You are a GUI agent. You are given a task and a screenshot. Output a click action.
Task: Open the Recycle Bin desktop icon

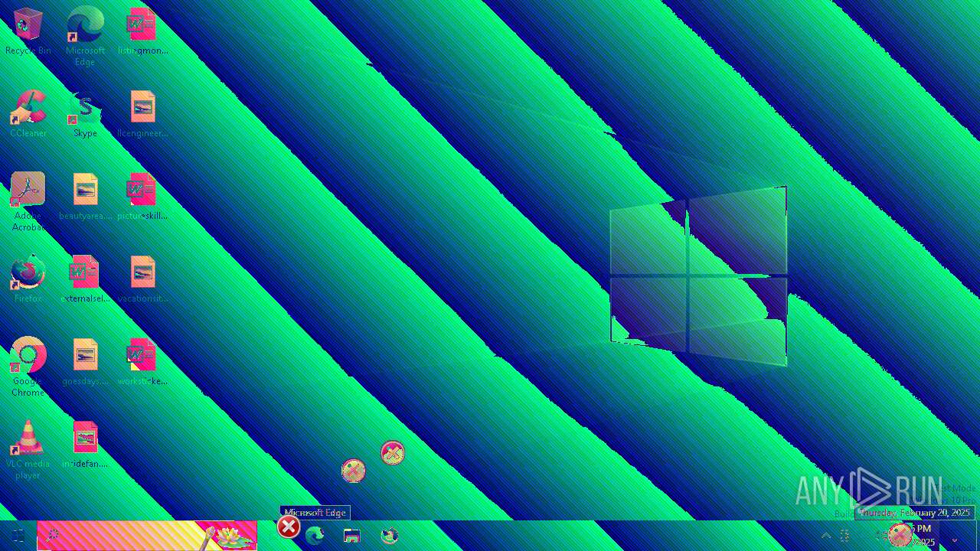click(28, 32)
